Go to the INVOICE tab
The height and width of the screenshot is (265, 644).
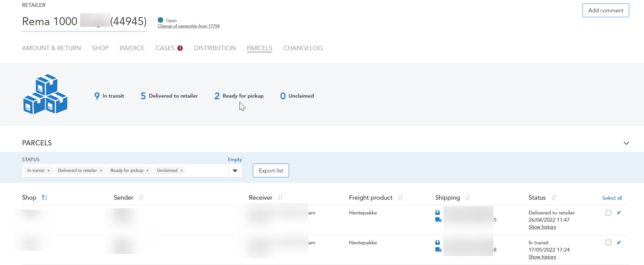[x=132, y=48]
